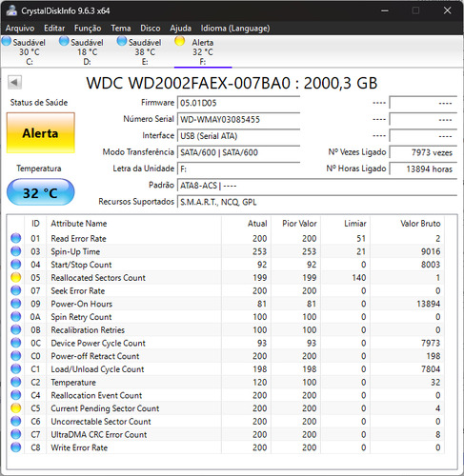Click the previous disk arrow button
The width and height of the screenshot is (464, 476).
click(x=14, y=83)
